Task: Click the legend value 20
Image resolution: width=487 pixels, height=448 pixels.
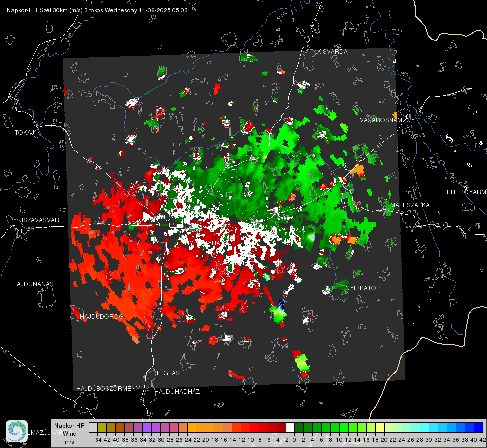Action: click(384, 440)
